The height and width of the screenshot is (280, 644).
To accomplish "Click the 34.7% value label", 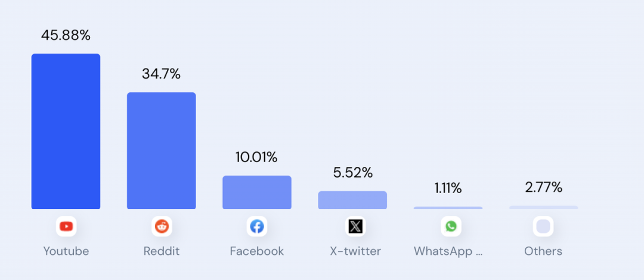I will click(162, 74).
